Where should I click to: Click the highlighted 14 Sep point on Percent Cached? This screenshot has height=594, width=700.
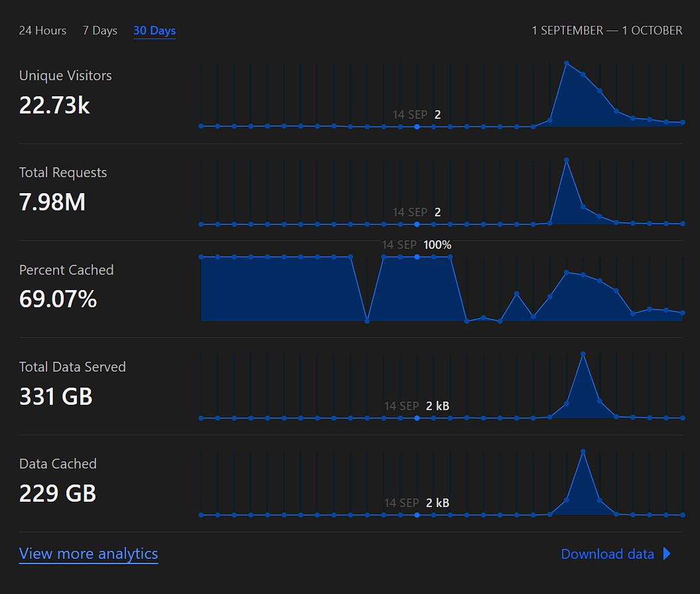[x=417, y=257]
